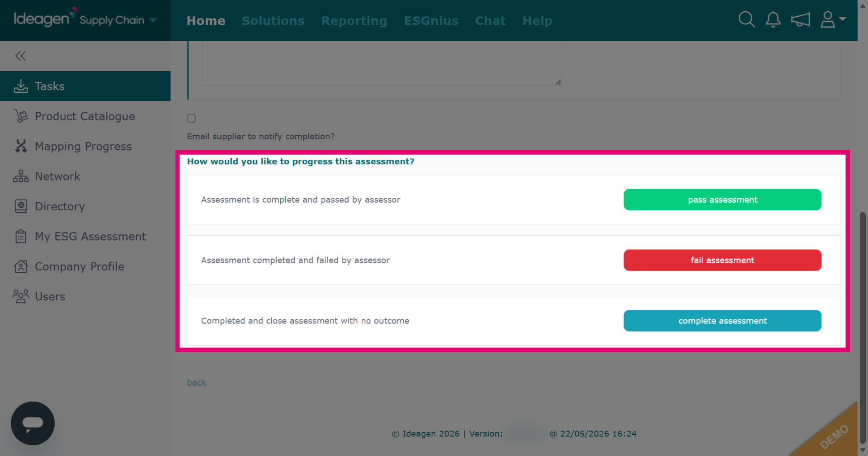Click the complete assessment button
The width and height of the screenshot is (868, 456).
(722, 321)
